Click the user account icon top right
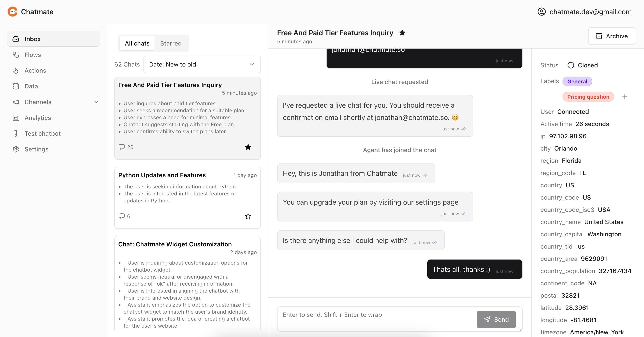The height and width of the screenshot is (337, 644). (543, 11)
